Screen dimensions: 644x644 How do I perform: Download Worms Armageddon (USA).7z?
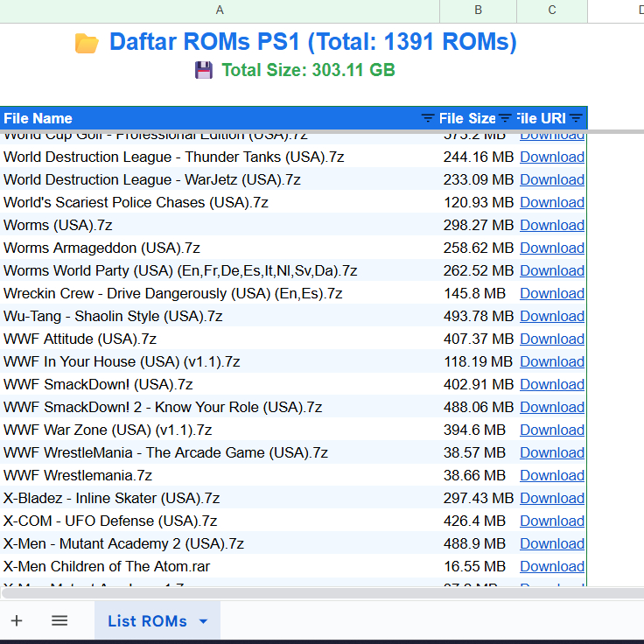[551, 248]
